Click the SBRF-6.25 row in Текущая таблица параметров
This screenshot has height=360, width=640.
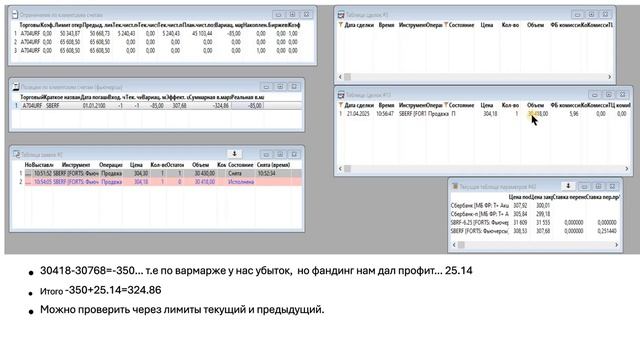tap(535, 223)
